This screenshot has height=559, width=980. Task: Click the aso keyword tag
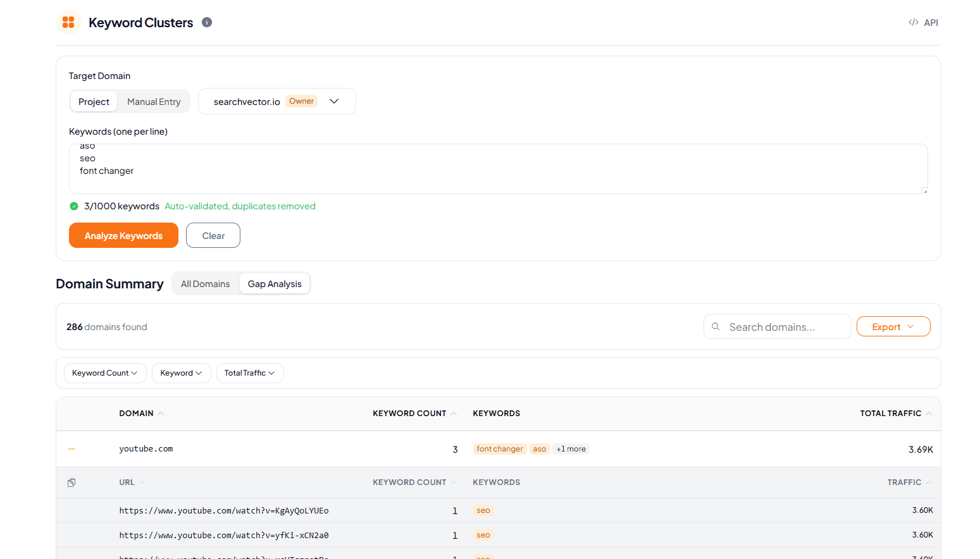click(x=539, y=449)
